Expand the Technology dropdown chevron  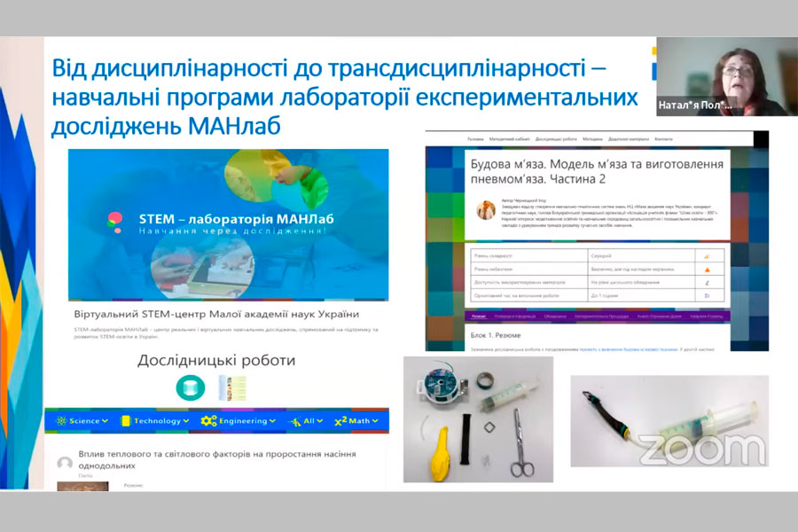(186, 421)
